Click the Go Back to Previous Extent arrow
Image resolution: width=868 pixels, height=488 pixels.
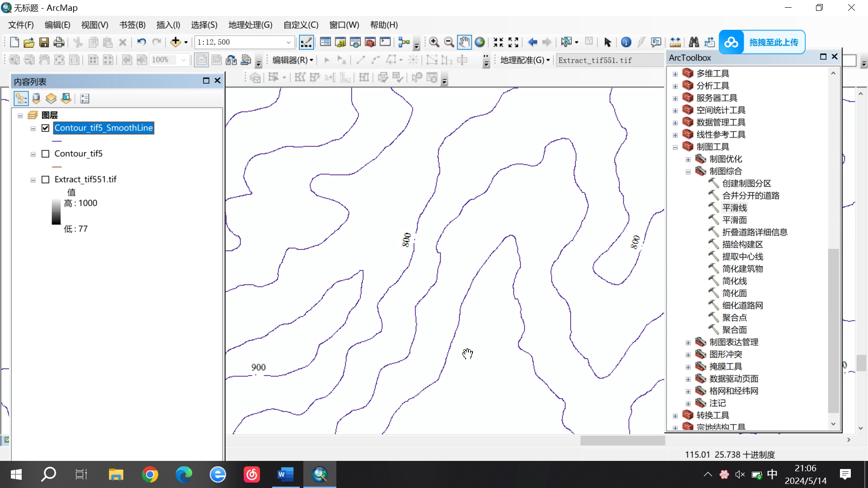[x=533, y=42]
